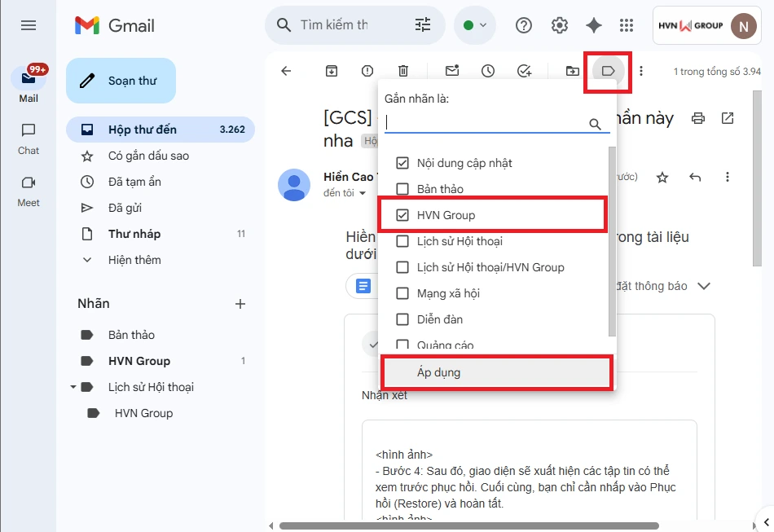774x532 pixels.
Task: Click the Soạn thư compose button
Action: [121, 81]
